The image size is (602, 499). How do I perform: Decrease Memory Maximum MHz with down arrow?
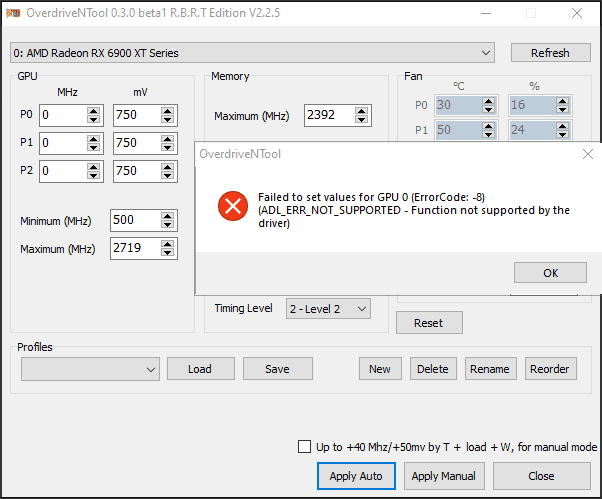coord(361,119)
